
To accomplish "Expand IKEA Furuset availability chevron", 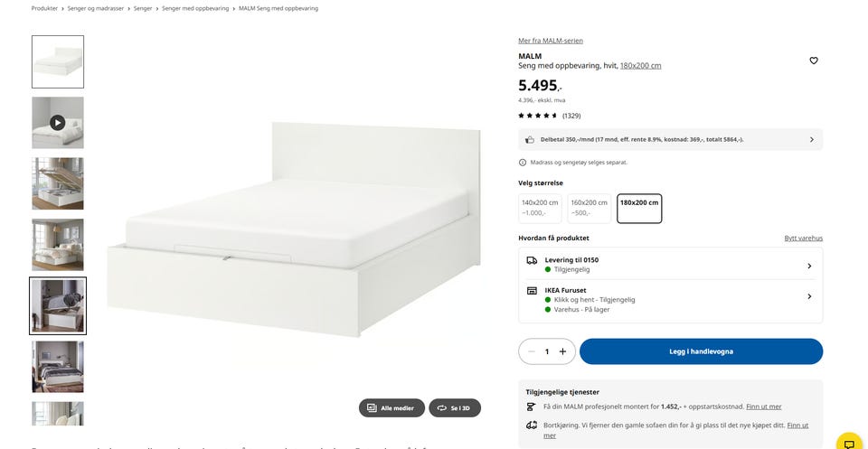I will [809, 297].
